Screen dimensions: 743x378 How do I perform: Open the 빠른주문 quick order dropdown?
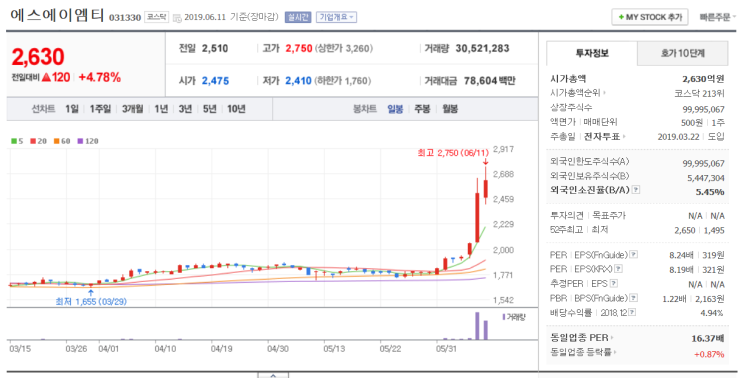717,17
